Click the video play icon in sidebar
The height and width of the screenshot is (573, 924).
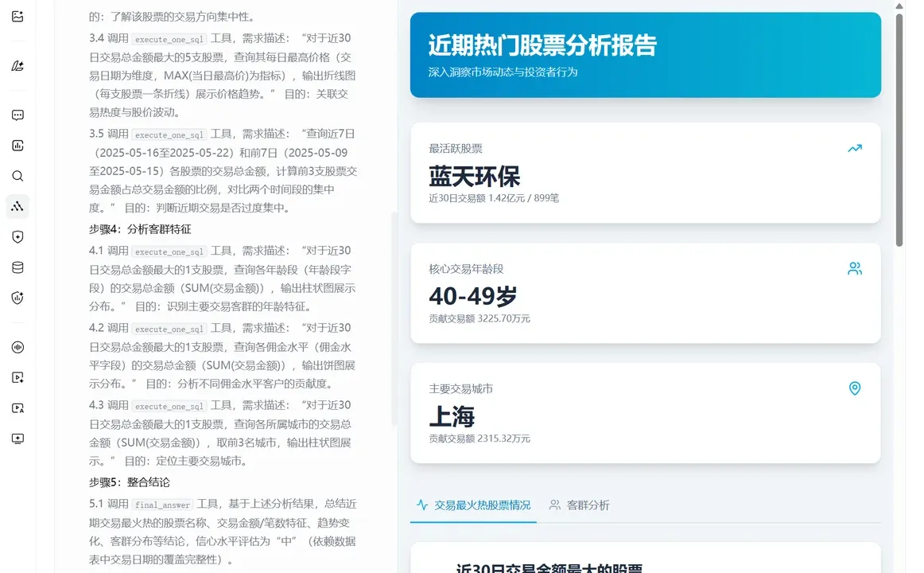point(17,377)
